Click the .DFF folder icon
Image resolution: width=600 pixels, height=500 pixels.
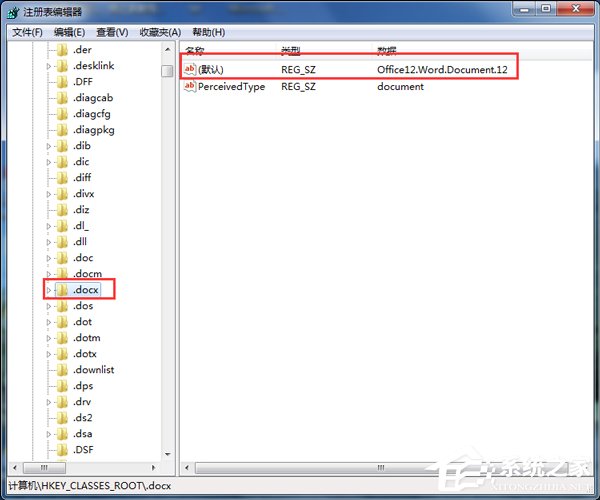pyautogui.click(x=62, y=82)
